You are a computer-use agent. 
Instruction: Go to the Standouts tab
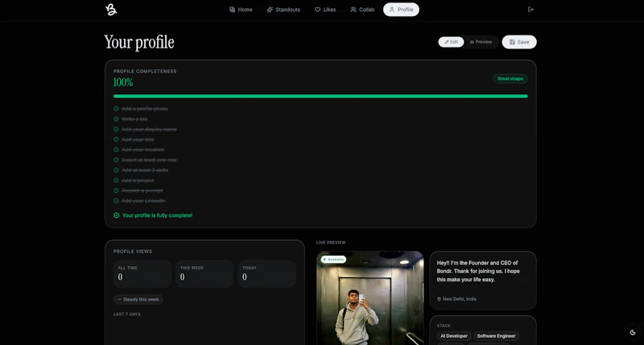click(283, 10)
